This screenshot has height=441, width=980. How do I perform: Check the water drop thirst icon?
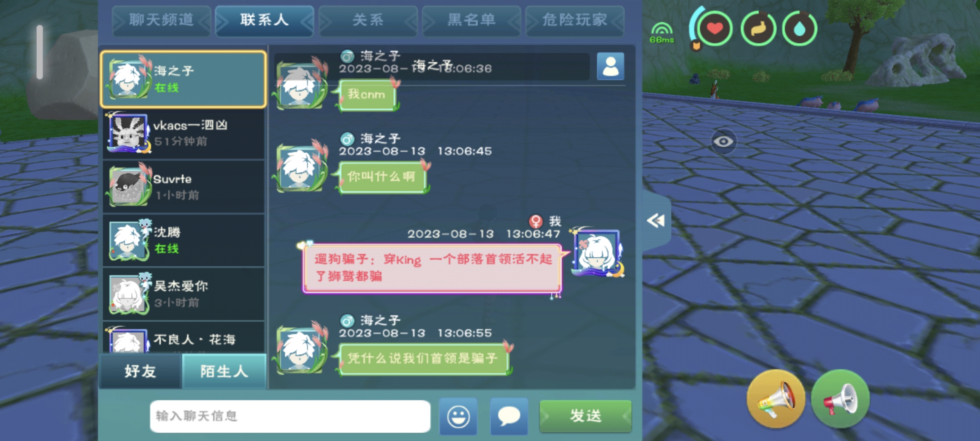pyautogui.click(x=800, y=29)
